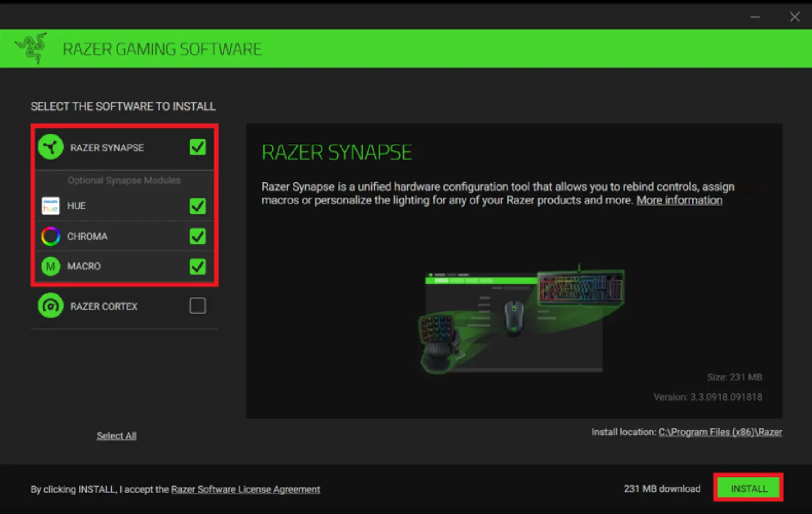Select the MACRO module label
Viewport: 812px width, 514px height.
tap(84, 266)
